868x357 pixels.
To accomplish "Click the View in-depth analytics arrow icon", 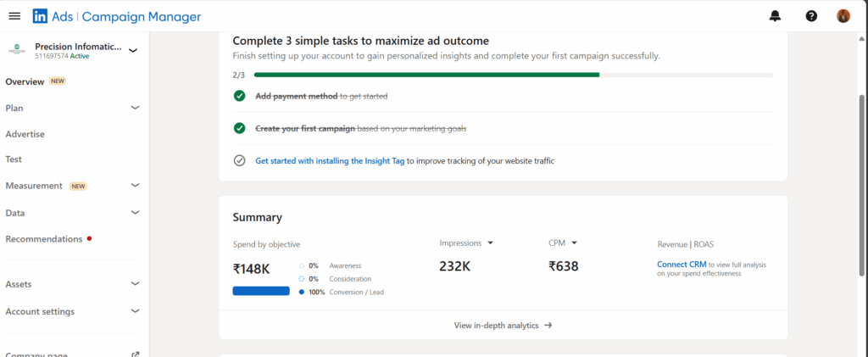I will (x=548, y=326).
